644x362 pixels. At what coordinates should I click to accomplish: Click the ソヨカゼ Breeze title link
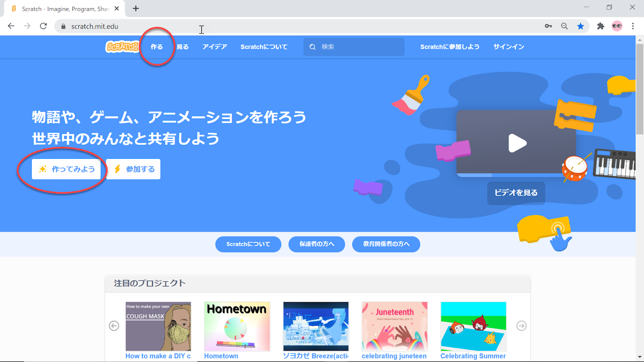click(x=316, y=356)
